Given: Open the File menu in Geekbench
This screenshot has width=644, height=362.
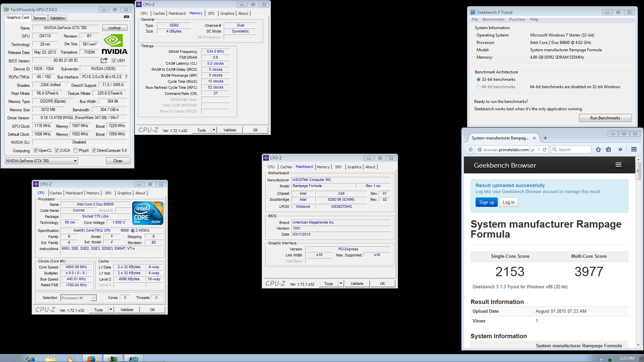Looking at the screenshot, I should click(x=475, y=19).
